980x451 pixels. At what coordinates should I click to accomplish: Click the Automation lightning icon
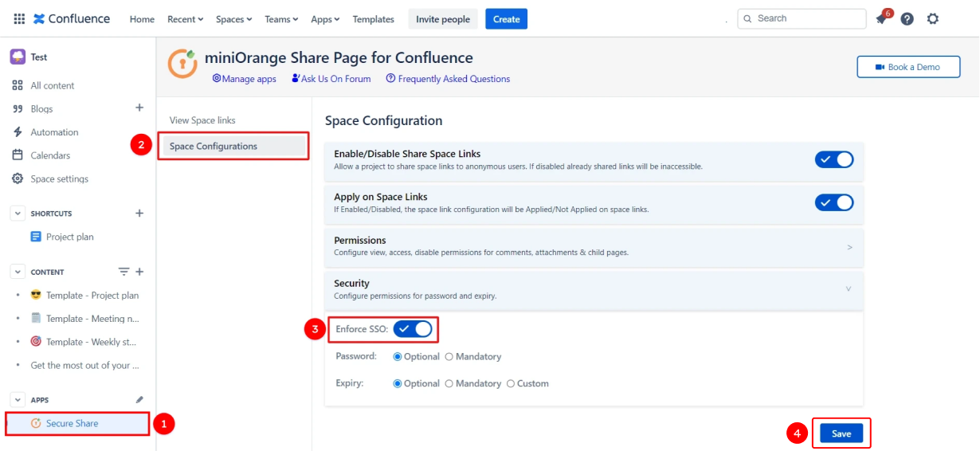pos(18,132)
